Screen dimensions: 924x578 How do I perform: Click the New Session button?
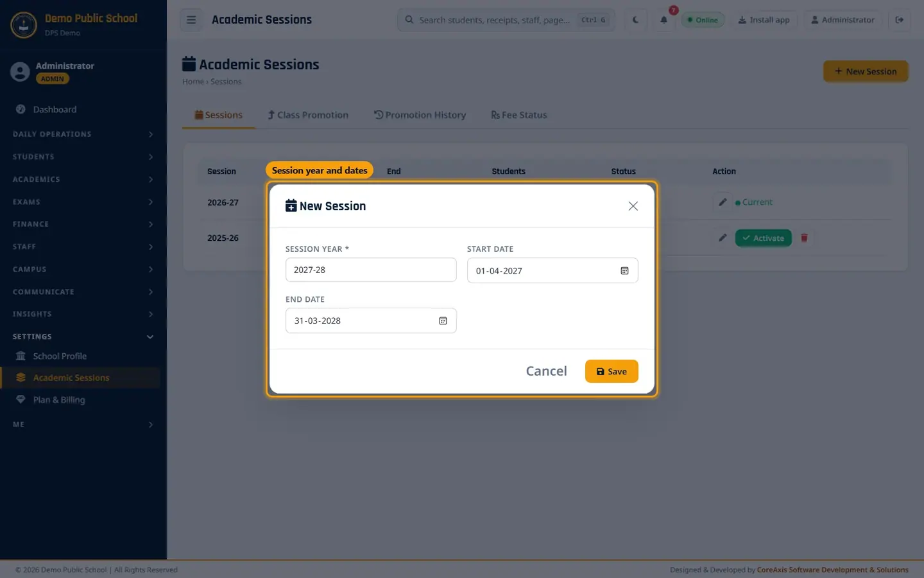coord(866,71)
